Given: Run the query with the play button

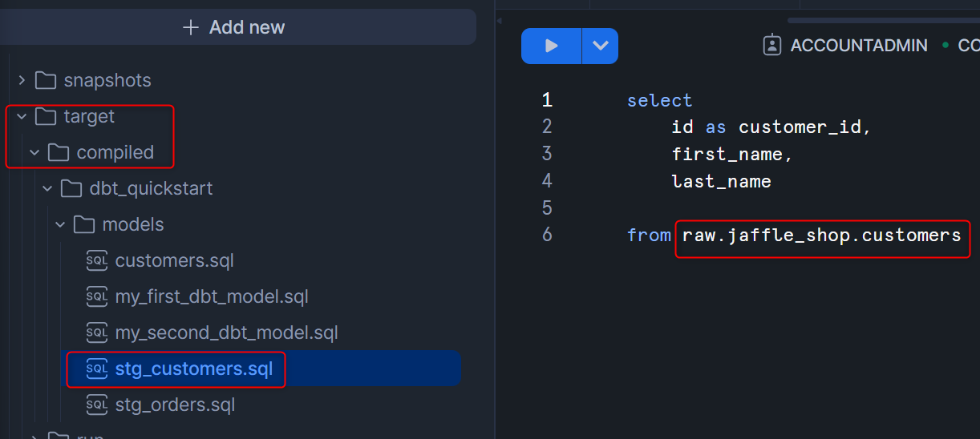Looking at the screenshot, I should click(x=551, y=46).
